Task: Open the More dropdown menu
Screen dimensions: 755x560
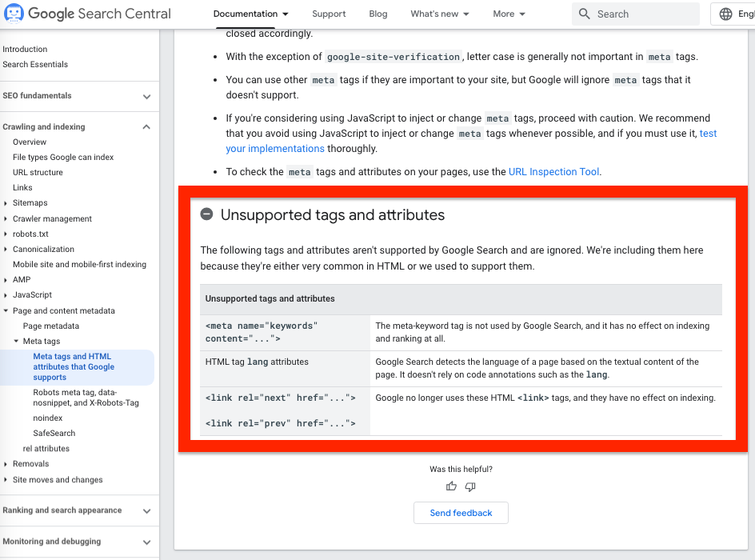Action: 509,14
